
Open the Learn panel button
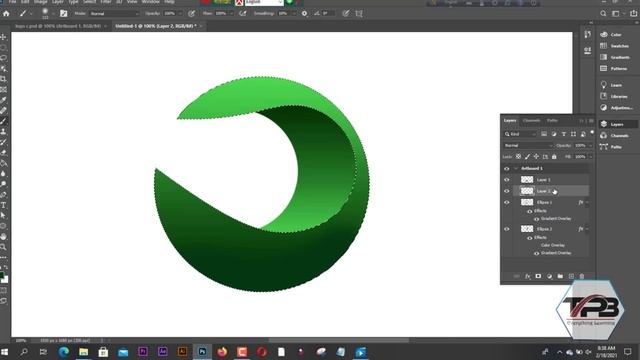point(617,85)
